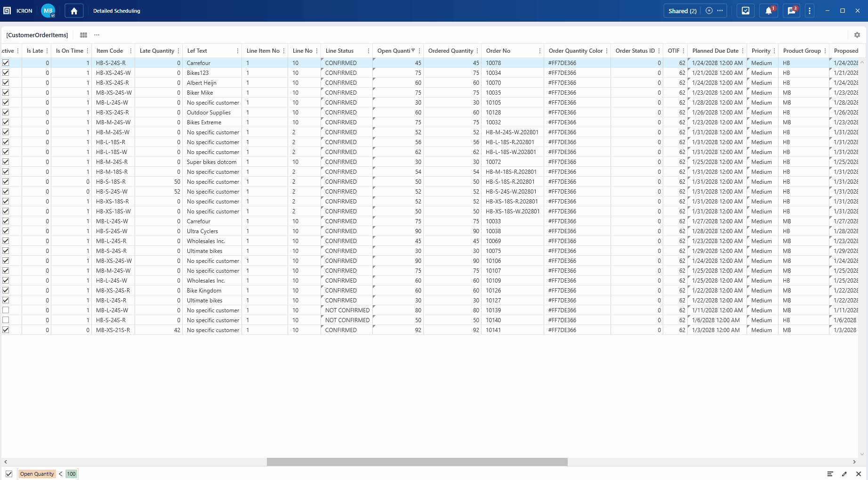Toggle Active checkbox for order 10141

6,330
